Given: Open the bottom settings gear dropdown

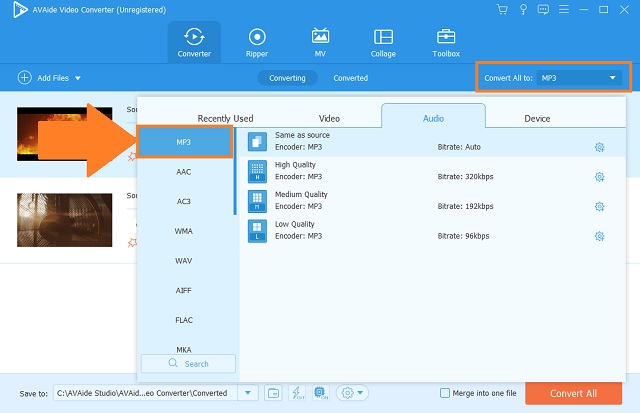Looking at the screenshot, I should pyautogui.click(x=352, y=393).
